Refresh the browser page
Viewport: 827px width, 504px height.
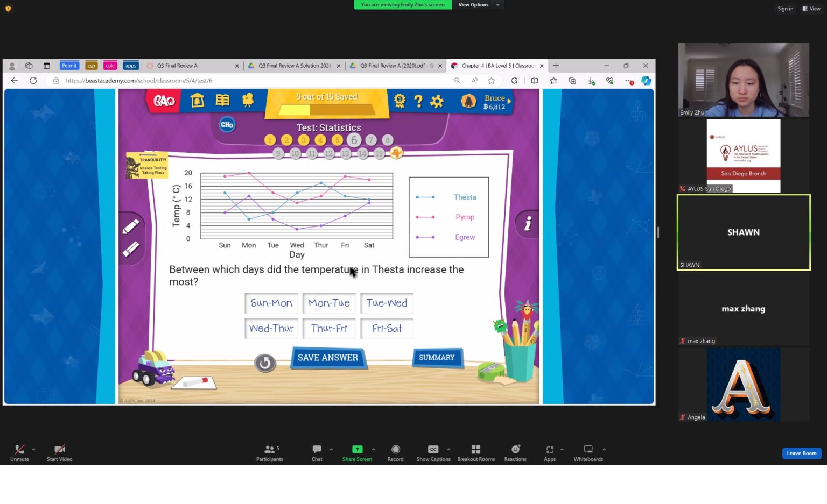pos(33,81)
